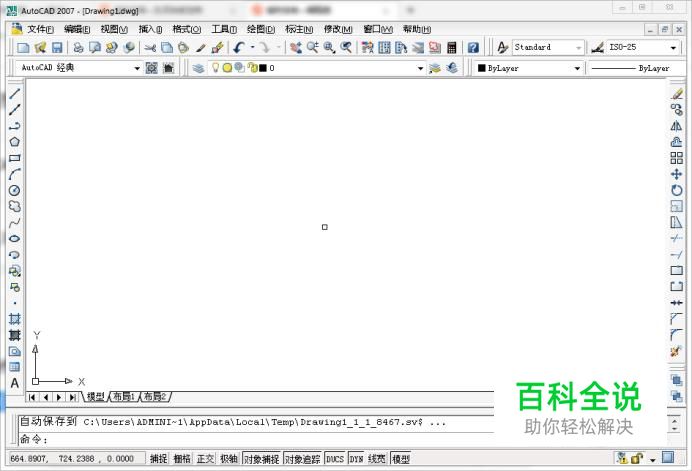The height and width of the screenshot is (471, 692).
Task: Select the Arc draw tool
Action: (15, 174)
